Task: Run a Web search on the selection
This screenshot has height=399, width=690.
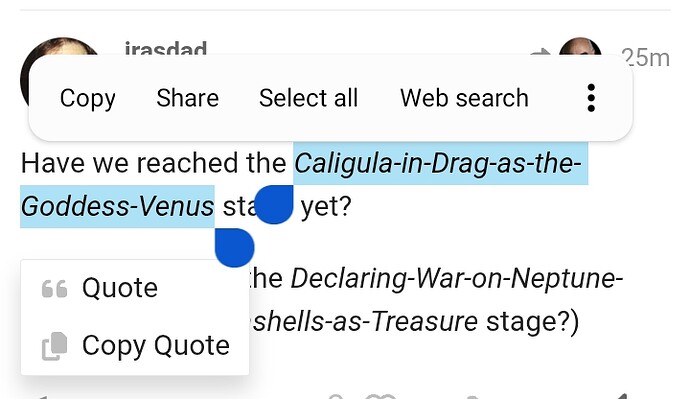Action: coord(464,98)
